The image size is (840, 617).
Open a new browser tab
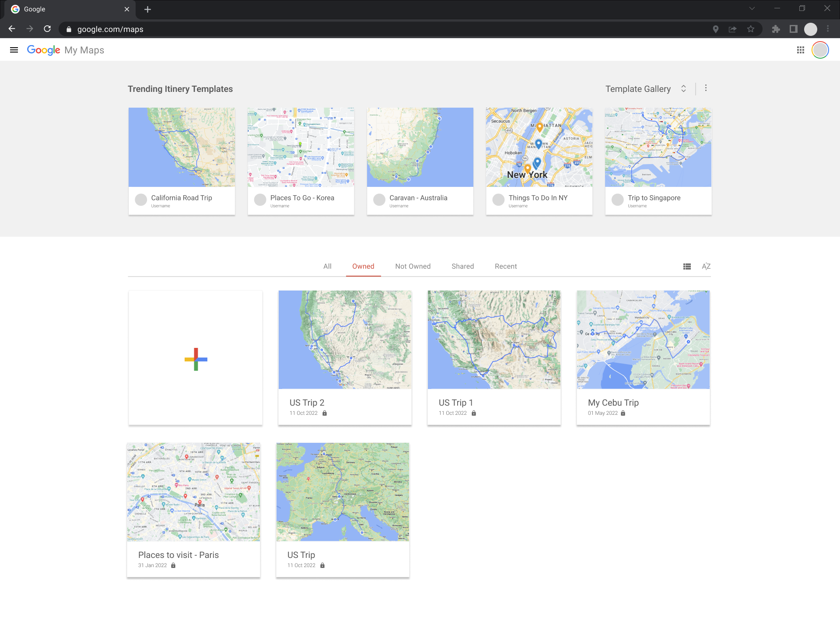148,9
